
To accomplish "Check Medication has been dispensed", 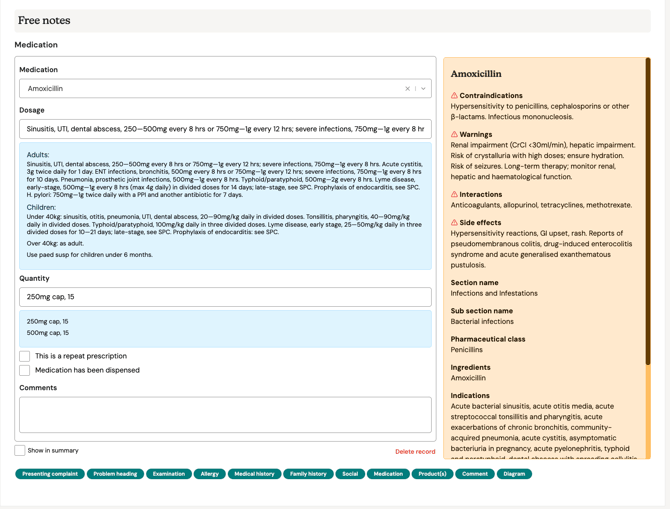I will [25, 370].
